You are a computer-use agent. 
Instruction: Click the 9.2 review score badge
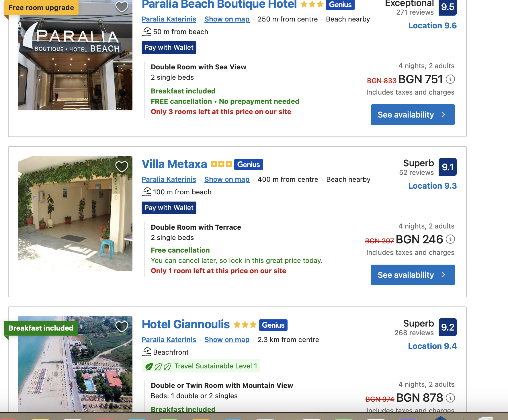(448, 327)
